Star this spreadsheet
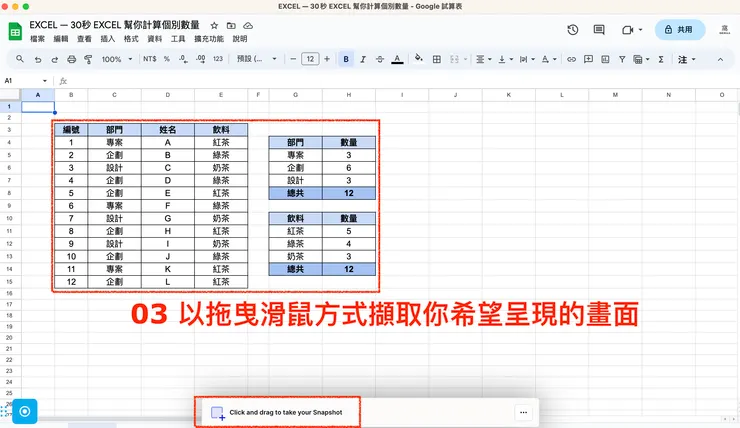 (214, 25)
